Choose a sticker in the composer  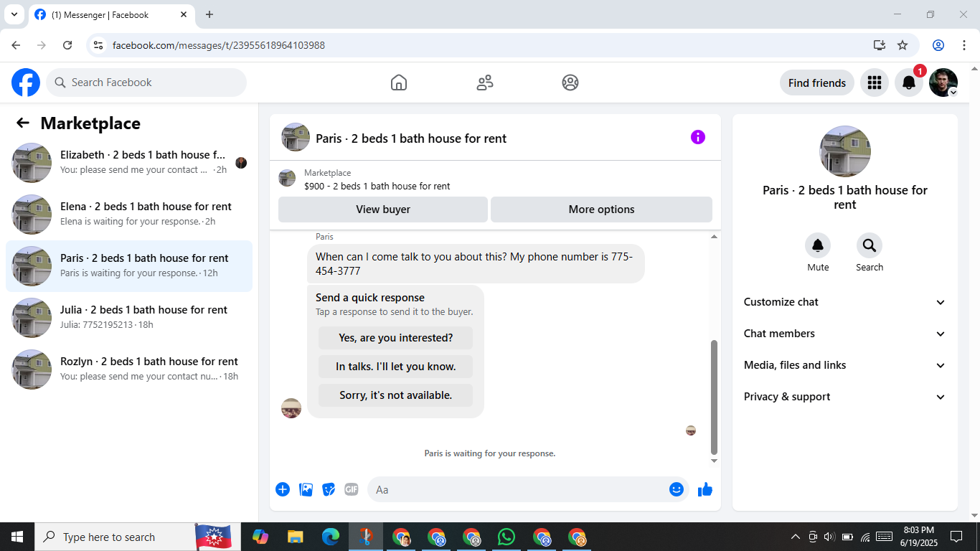pos(329,489)
